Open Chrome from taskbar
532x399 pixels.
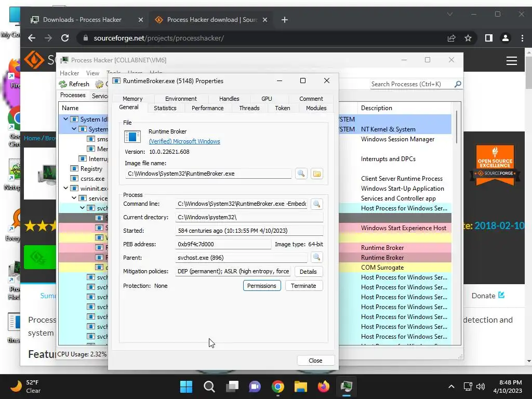278,387
